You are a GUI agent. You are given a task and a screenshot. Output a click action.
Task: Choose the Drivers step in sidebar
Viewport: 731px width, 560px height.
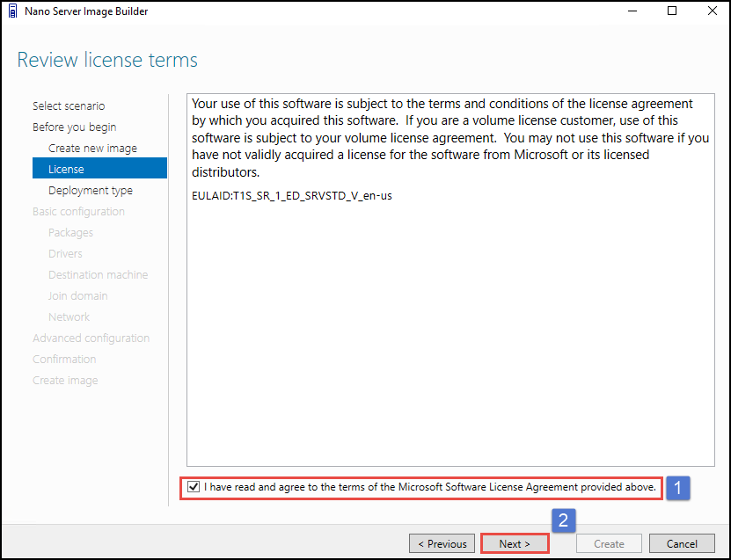(65, 253)
